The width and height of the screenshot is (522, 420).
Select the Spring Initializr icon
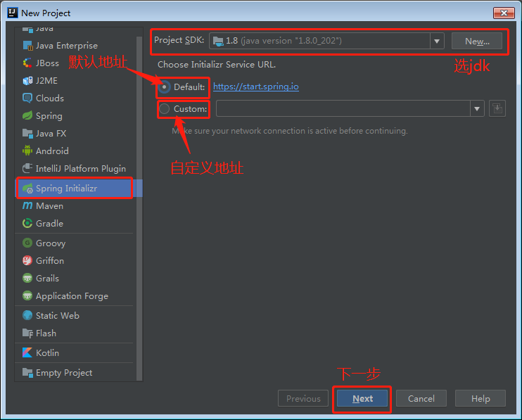(27, 189)
